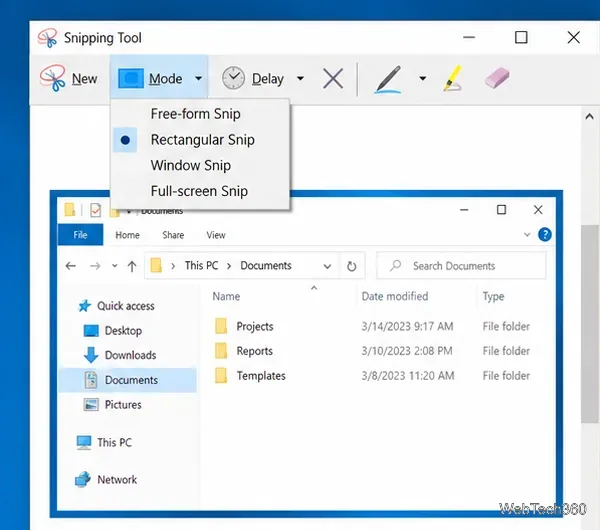The width and height of the screenshot is (600, 530).
Task: Click the Snipping Tool title bar icon
Action: point(47,38)
